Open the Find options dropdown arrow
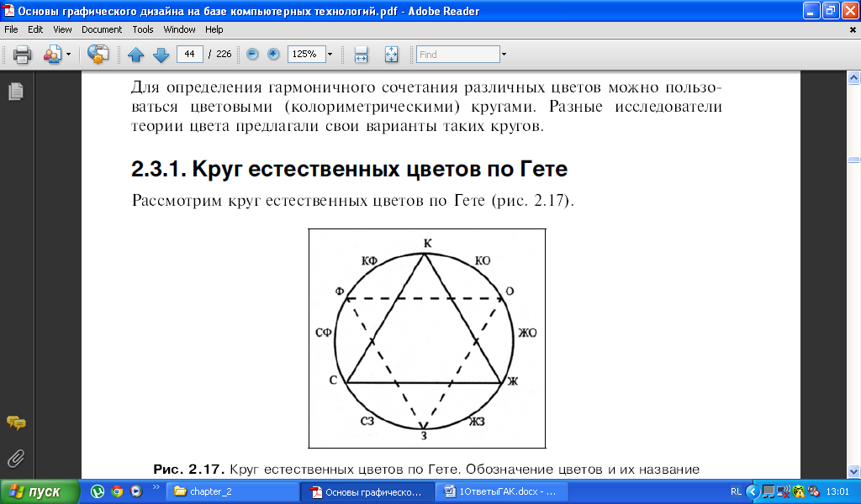Screen dimensions: 861x504 pyautogui.click(x=504, y=54)
